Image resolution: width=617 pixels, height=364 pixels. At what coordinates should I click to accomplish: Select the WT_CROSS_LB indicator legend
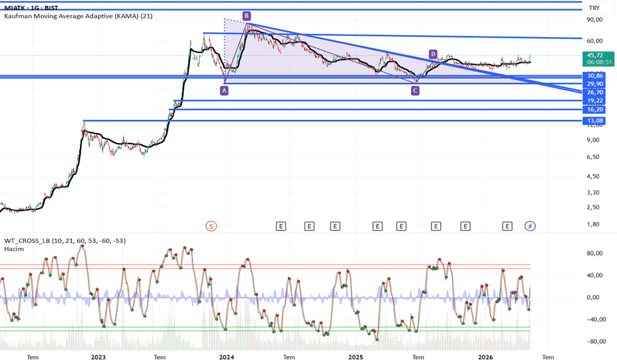(x=65, y=240)
